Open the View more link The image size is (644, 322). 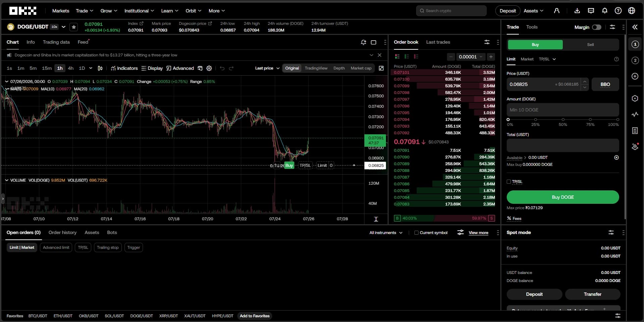478,233
